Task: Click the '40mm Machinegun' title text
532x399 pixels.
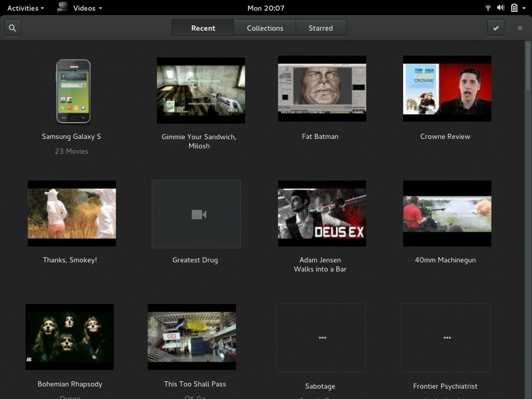Action: tap(445, 260)
